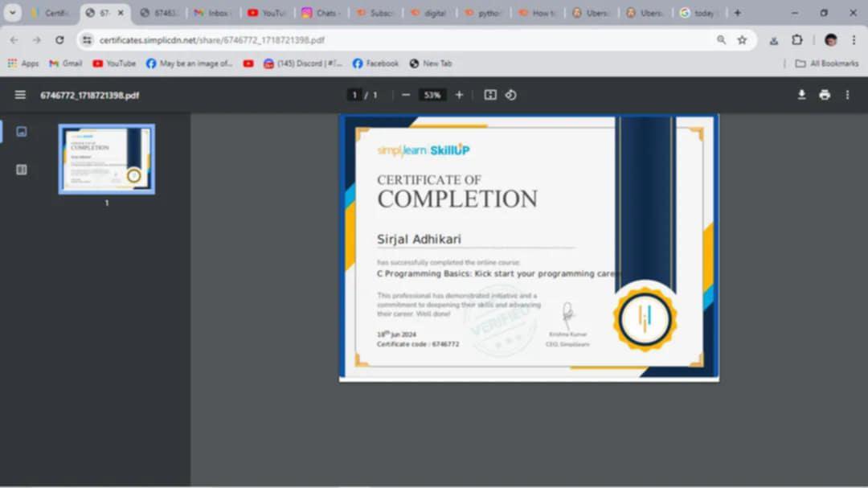Open the zoom magnifier icon in address bar
868x488 pixels.
(721, 40)
